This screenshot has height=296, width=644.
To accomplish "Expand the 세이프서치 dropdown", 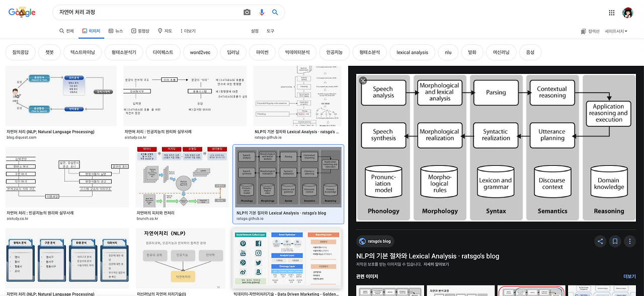I will 616,31.
